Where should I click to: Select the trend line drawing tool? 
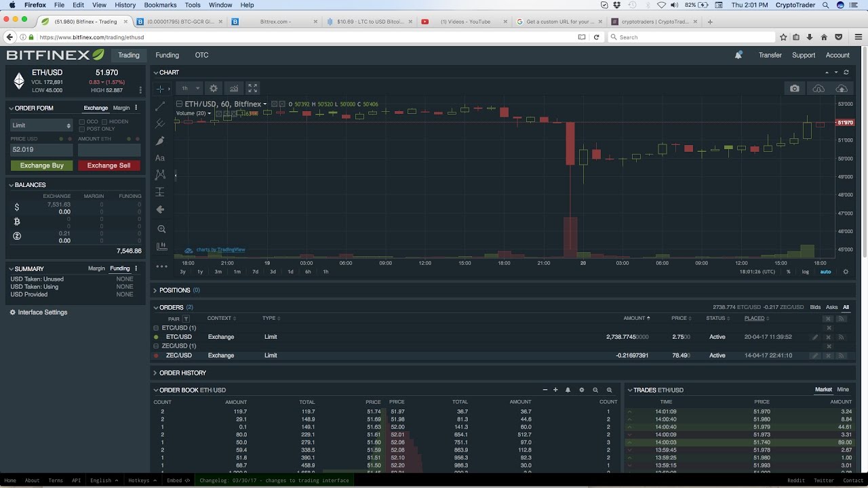coord(161,106)
